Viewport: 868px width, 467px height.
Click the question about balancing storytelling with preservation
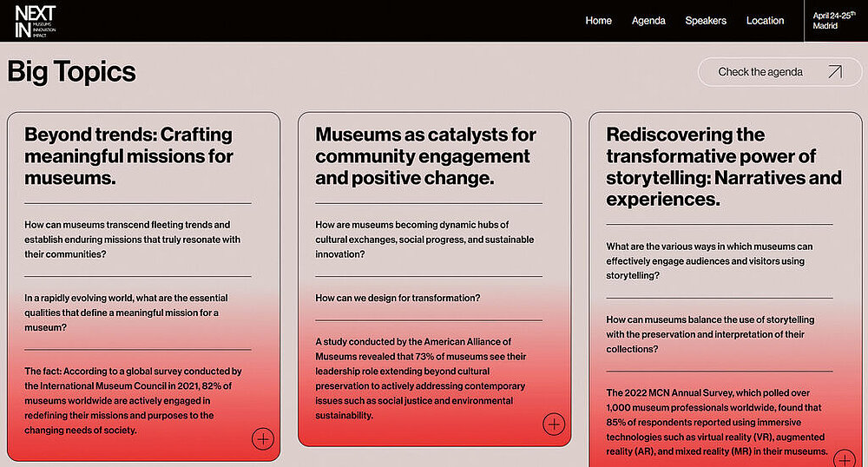point(710,334)
